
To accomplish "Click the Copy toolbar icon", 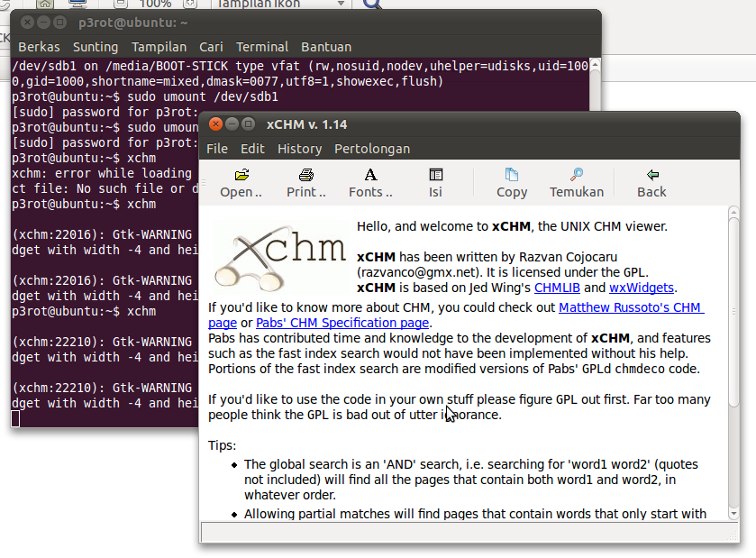I will [x=512, y=175].
